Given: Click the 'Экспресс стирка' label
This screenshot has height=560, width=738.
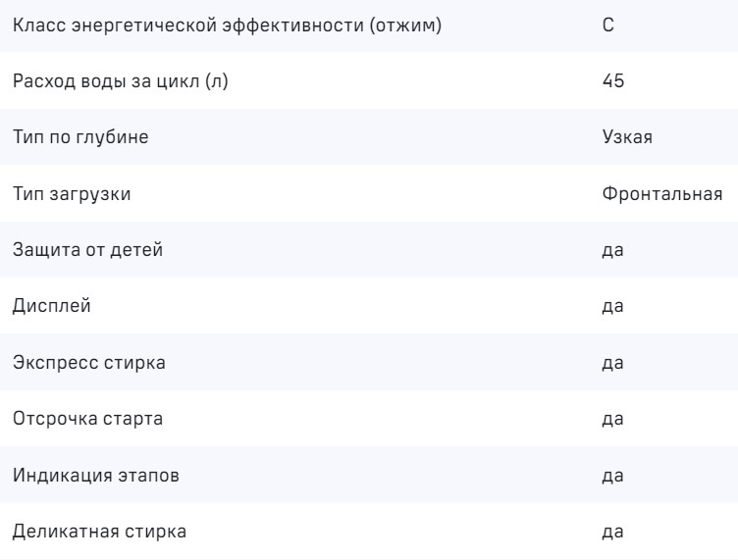Looking at the screenshot, I should point(89,363).
